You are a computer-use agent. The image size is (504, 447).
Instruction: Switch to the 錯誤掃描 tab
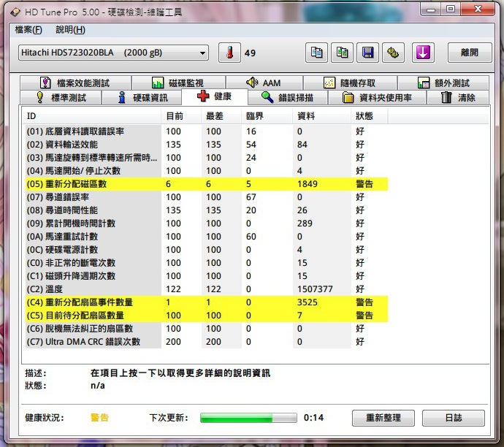(288, 97)
